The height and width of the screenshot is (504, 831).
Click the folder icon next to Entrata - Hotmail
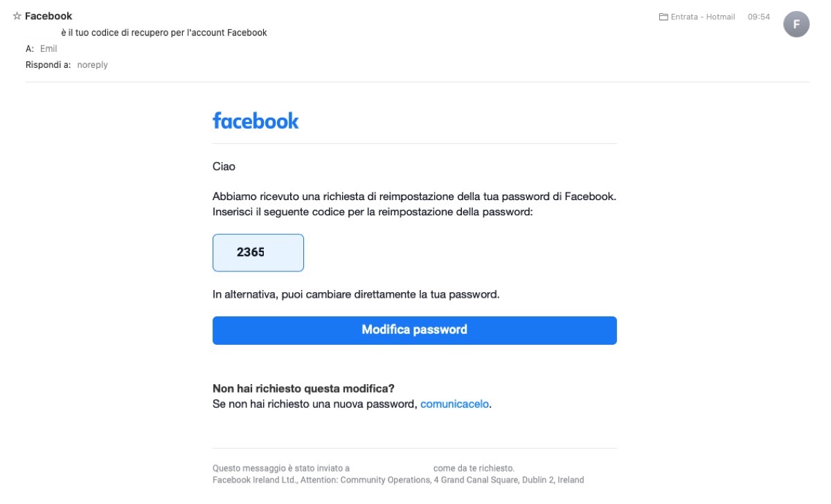pyautogui.click(x=663, y=17)
